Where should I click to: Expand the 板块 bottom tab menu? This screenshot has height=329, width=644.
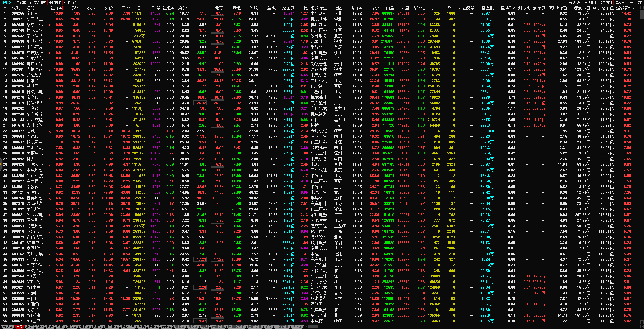153,327
